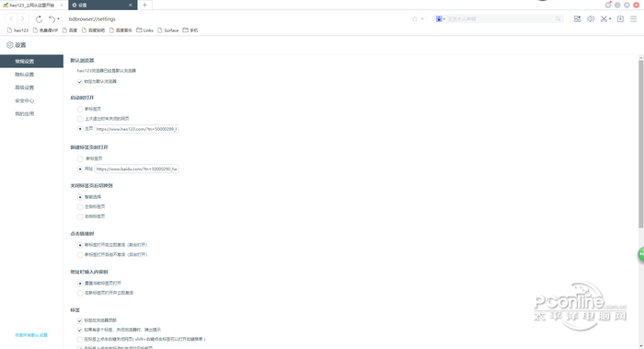Go back with the back arrow
Viewport: 644px width, 349px height.
(x=11, y=19)
